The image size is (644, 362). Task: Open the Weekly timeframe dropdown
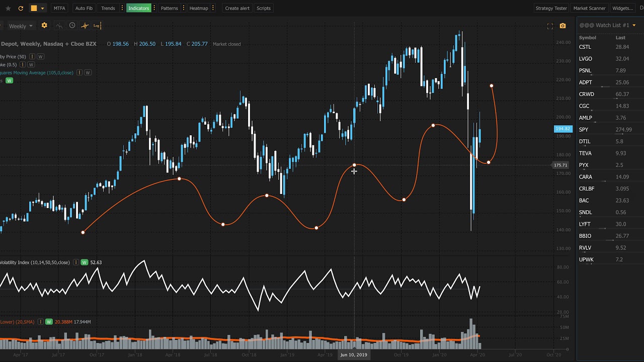pyautogui.click(x=20, y=26)
